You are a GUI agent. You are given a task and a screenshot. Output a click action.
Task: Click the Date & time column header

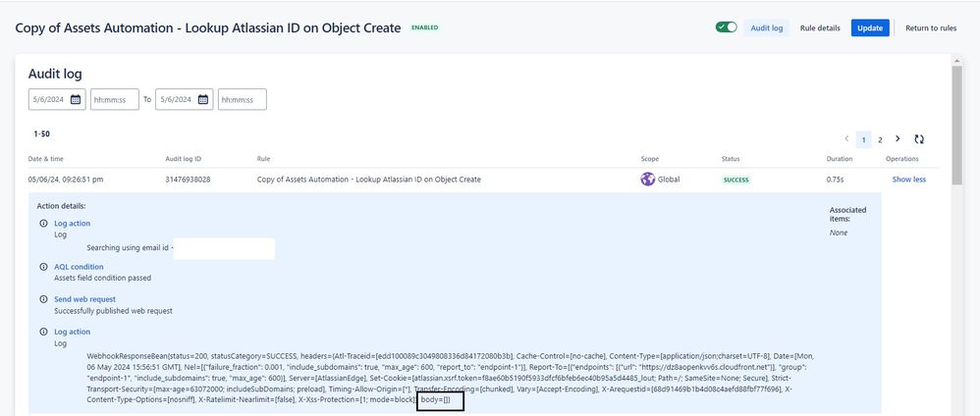45,159
